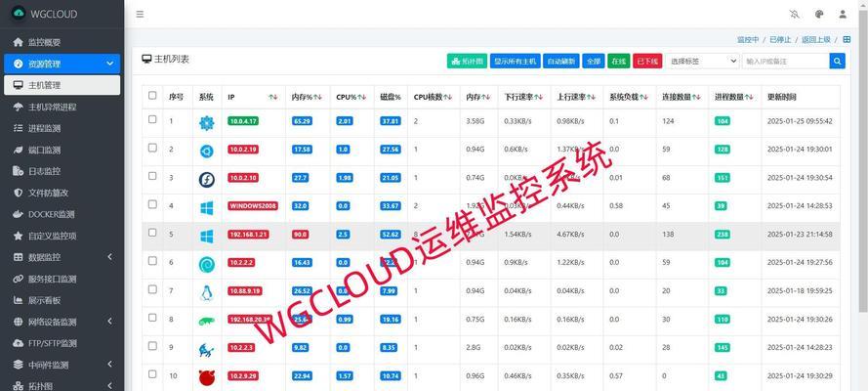Open 监控概要 via its home icon
868x391 pixels.
tap(19, 42)
